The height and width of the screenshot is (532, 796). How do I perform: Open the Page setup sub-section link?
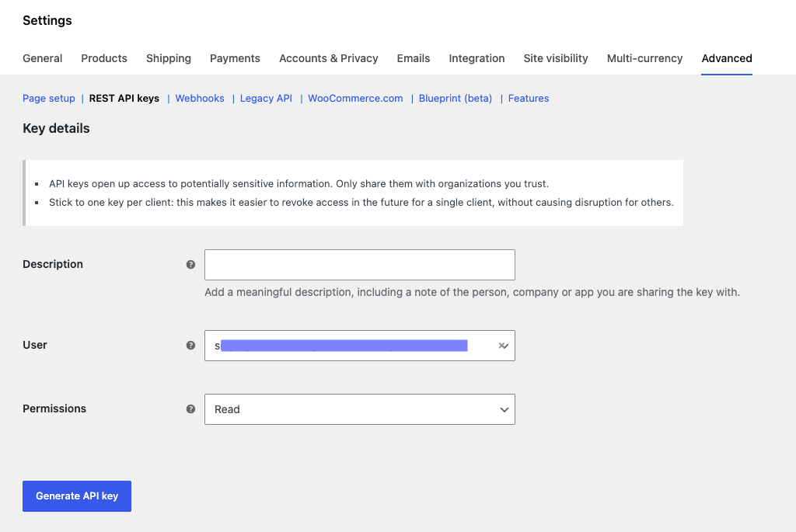[49, 99]
